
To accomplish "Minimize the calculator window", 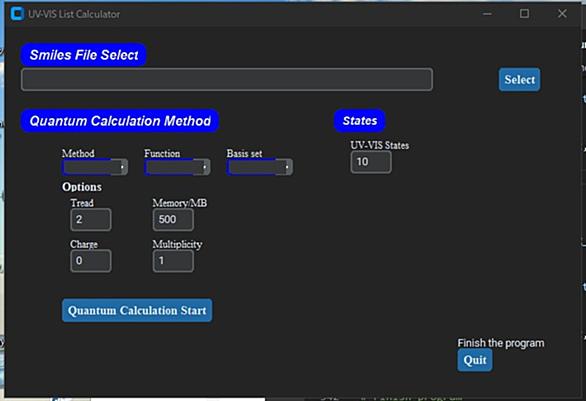I will coord(487,14).
